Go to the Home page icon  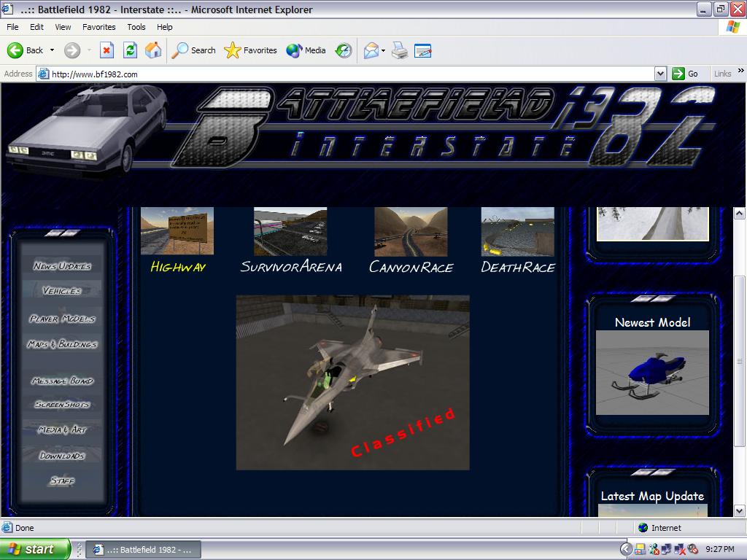coord(153,50)
